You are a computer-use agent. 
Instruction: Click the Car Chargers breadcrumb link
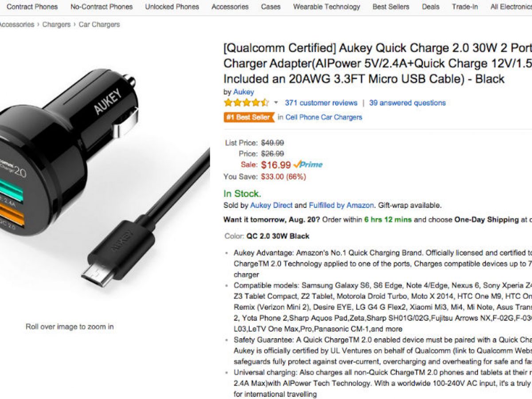99,24
